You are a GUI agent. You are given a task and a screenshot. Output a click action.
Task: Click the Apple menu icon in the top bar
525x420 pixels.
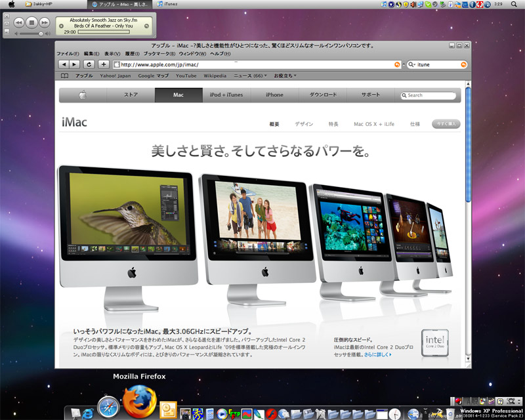click(x=12, y=5)
